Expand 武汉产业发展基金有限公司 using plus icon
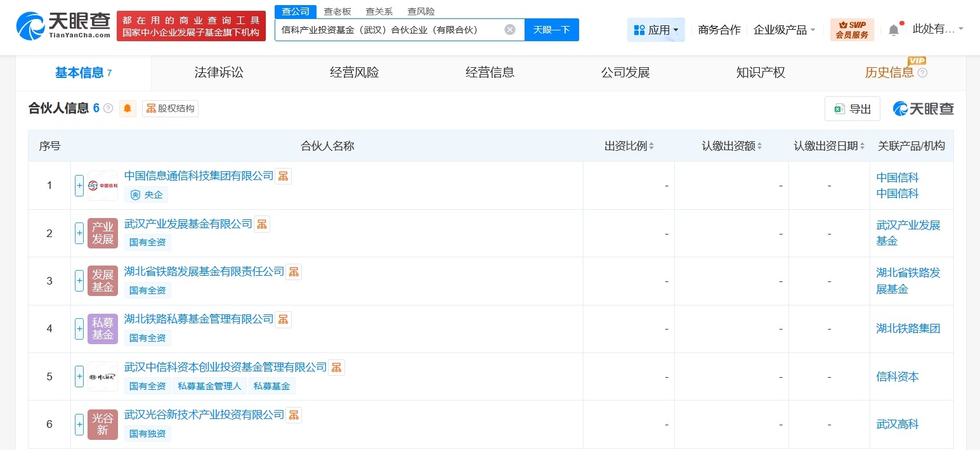980x450 pixels. point(79,233)
